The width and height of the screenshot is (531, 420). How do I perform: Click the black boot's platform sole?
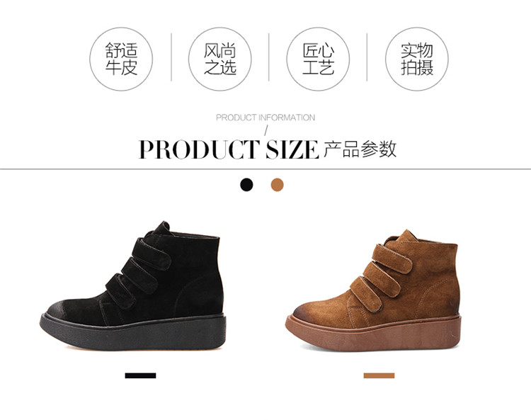click(x=133, y=333)
